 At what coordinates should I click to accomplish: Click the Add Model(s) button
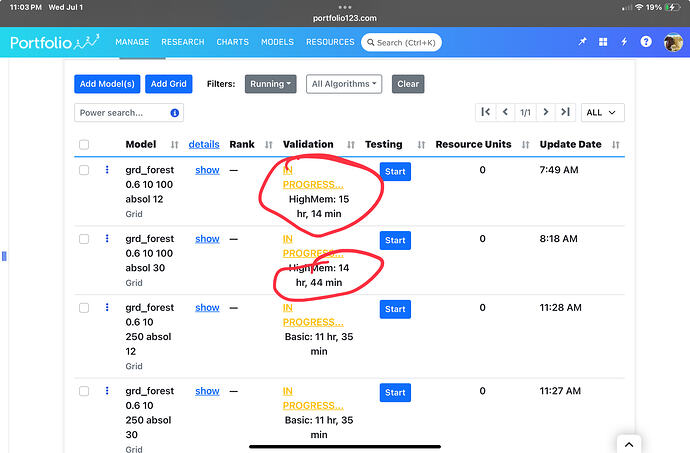pos(107,84)
